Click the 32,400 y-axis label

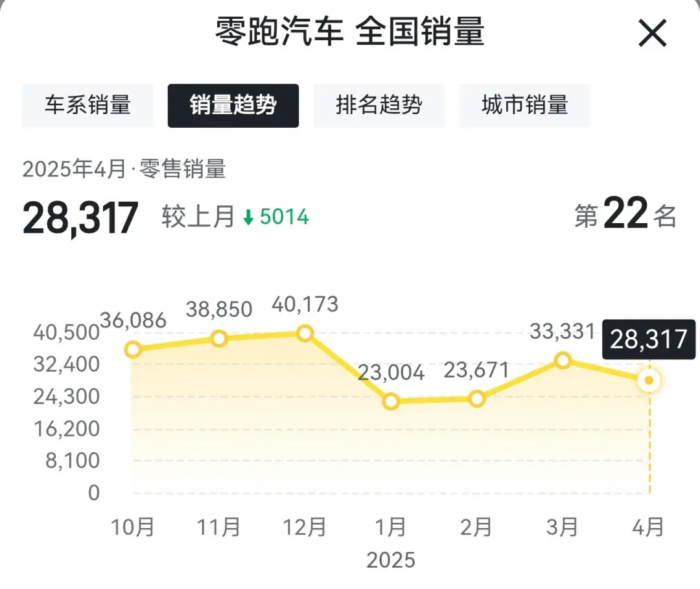[66, 364]
